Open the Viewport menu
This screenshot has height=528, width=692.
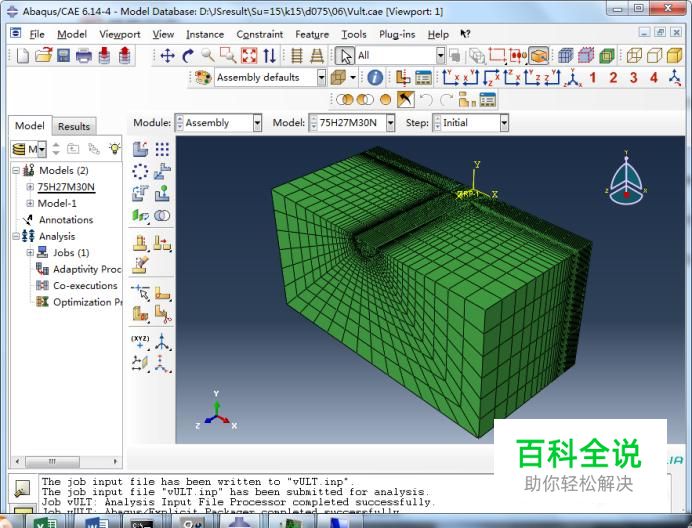tap(120, 34)
